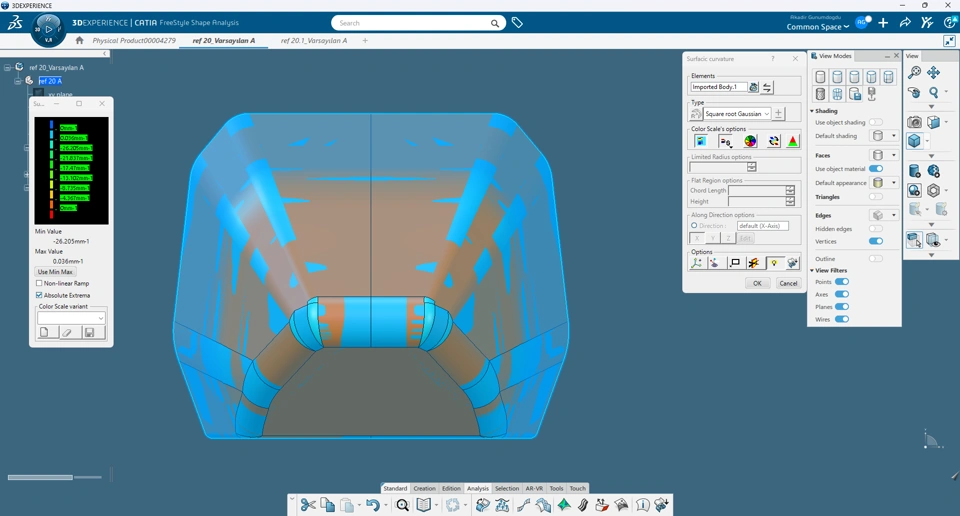The image size is (960, 516).
Task: Switch to the Edition toolbar tab
Action: (x=451, y=488)
